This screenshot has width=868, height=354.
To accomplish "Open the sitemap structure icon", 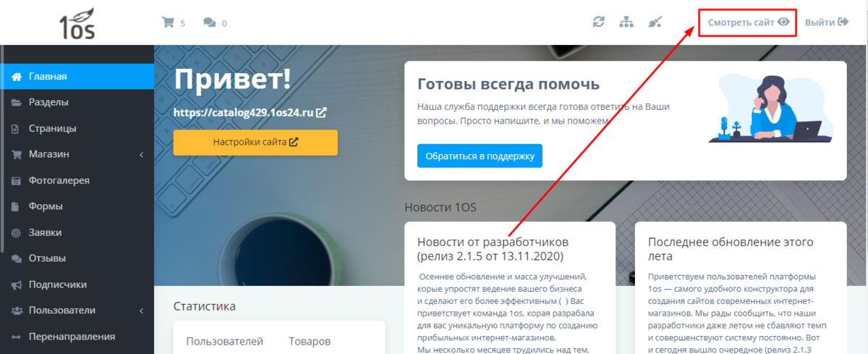I will pos(626,22).
